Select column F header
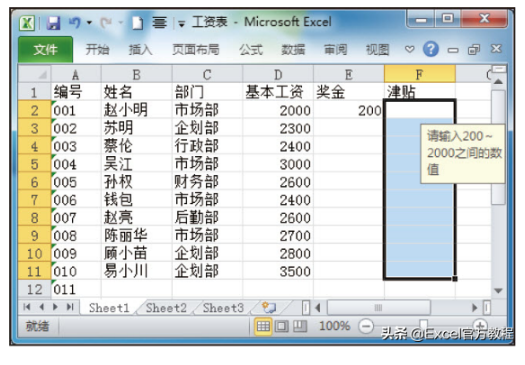 [x=420, y=74]
